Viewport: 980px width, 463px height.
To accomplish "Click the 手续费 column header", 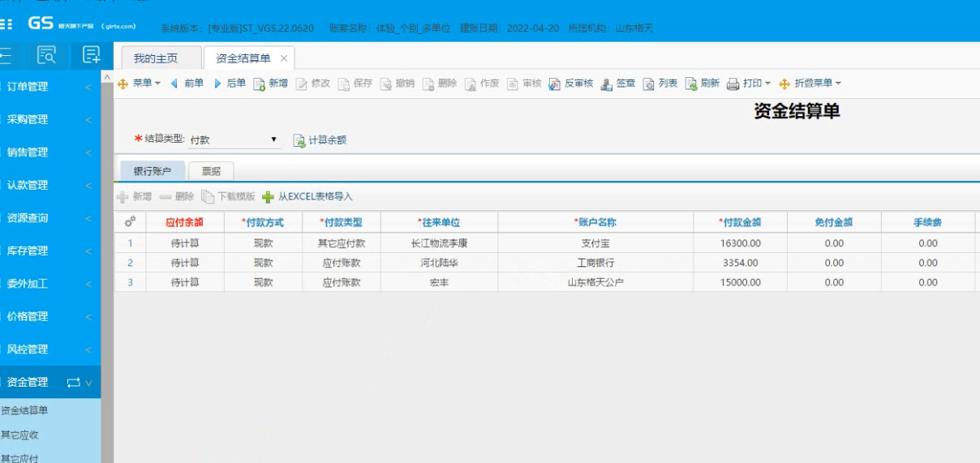I will click(928, 222).
